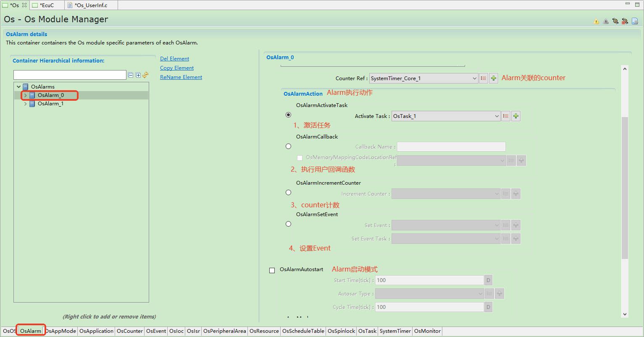Click the yellow refresh arrows beside filter box

pyautogui.click(x=145, y=75)
